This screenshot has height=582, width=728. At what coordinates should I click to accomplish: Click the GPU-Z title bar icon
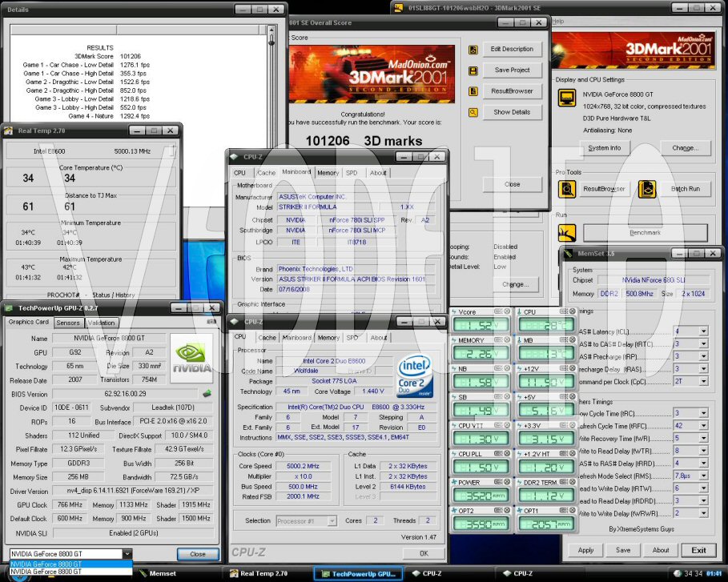[10, 308]
